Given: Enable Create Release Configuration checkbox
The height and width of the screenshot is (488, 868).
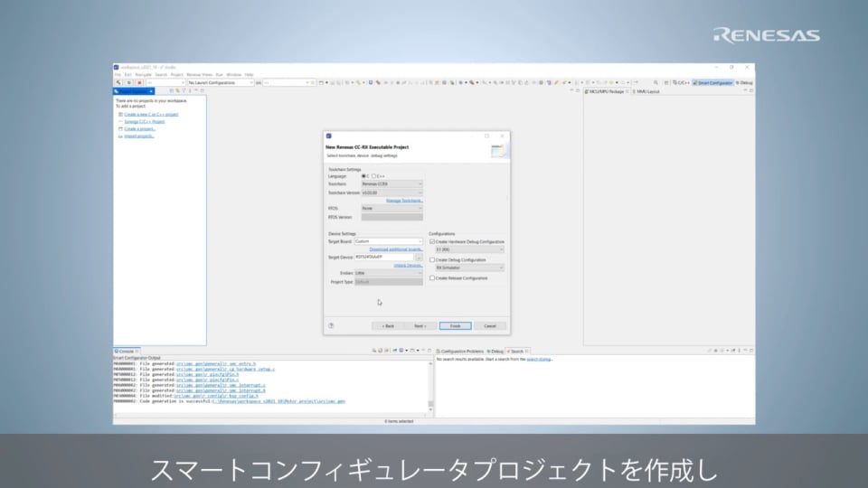Looking at the screenshot, I should [x=432, y=278].
